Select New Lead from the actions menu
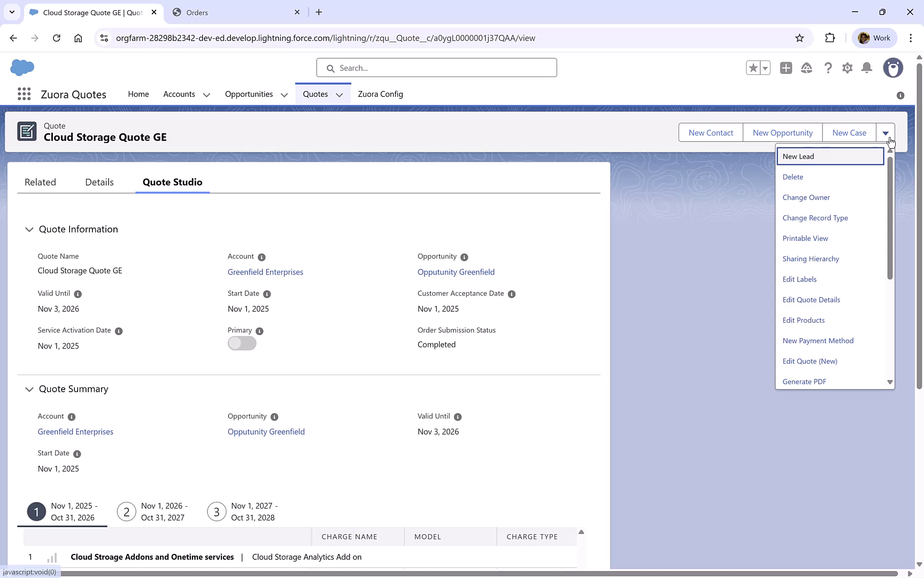The height and width of the screenshot is (578, 924). click(x=798, y=156)
